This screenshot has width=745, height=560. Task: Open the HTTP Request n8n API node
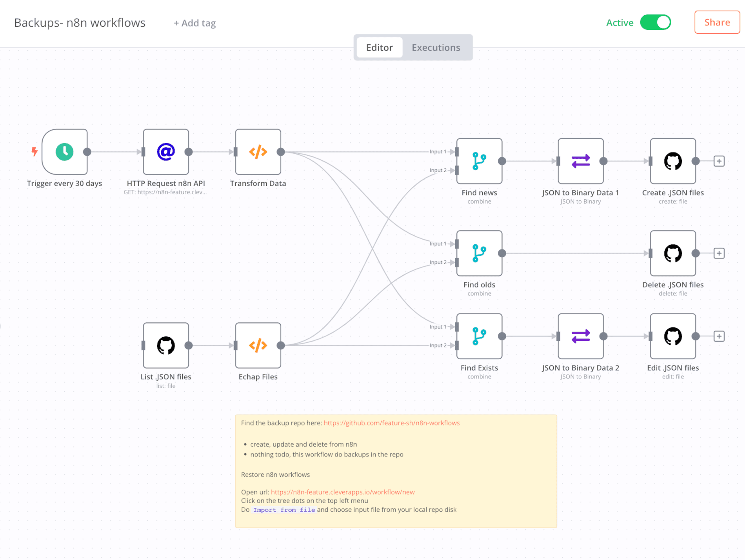tap(166, 152)
